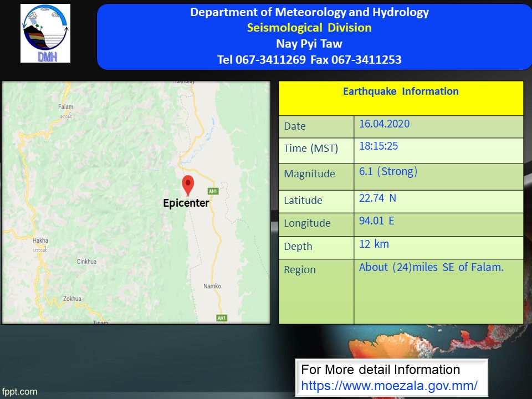Click the date value 16.04.2020

[x=384, y=124]
